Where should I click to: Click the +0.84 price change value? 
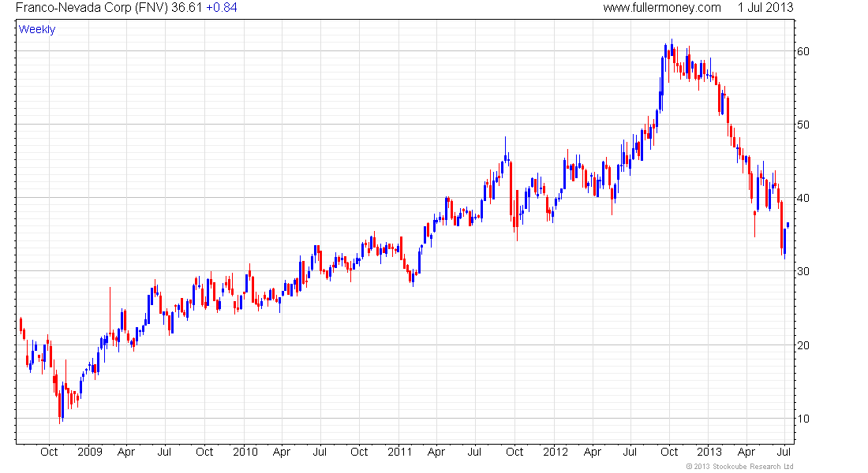222,7
